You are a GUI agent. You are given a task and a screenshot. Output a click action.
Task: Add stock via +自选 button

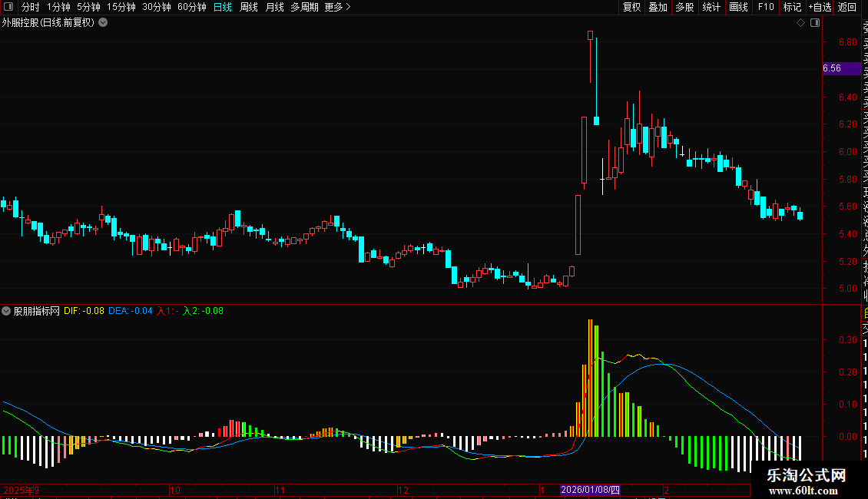820,7
